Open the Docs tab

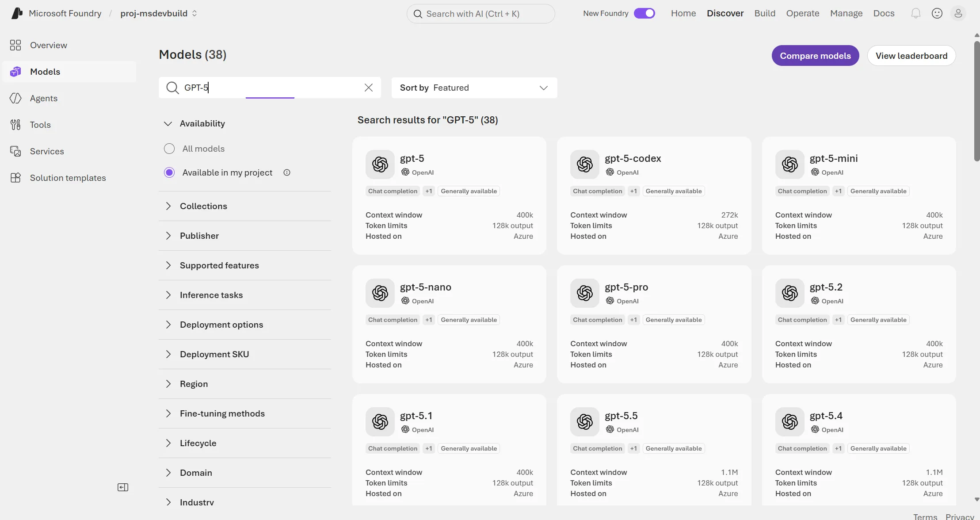[x=884, y=13]
